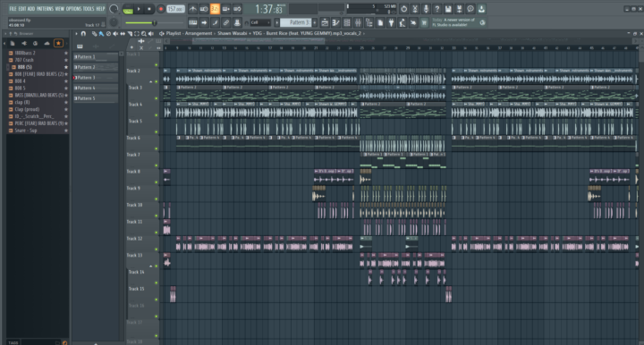Select browser plugin database speaker icon
The height and width of the screenshot is (345, 644).
pyautogui.click(x=24, y=43)
